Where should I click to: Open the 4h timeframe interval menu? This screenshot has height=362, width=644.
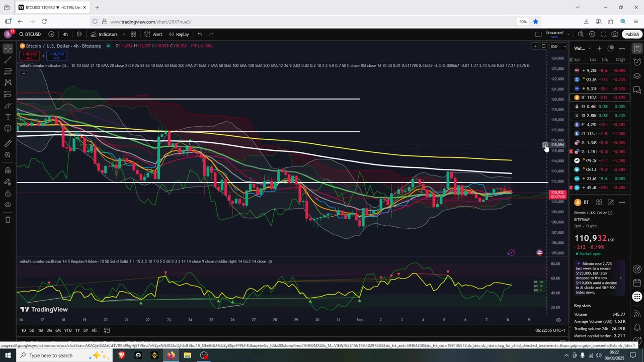coord(65,34)
